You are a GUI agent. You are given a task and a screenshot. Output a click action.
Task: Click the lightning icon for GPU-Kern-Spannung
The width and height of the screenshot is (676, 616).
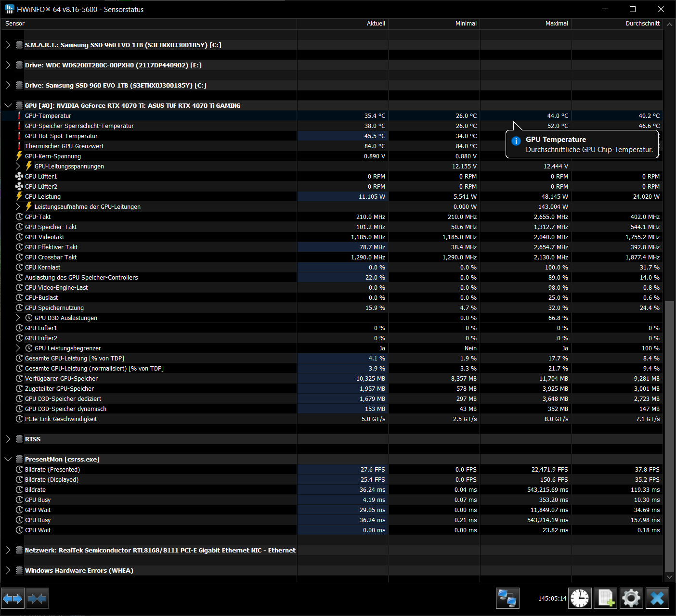click(x=19, y=156)
